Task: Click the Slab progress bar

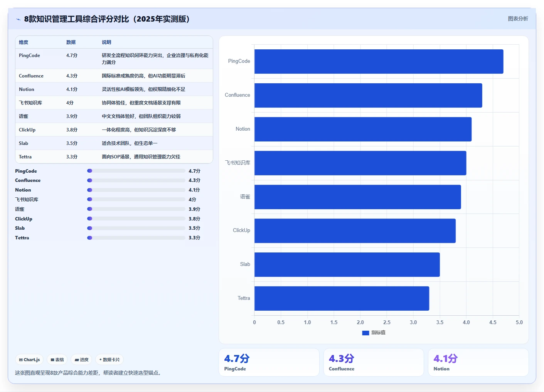Action: [136, 228]
